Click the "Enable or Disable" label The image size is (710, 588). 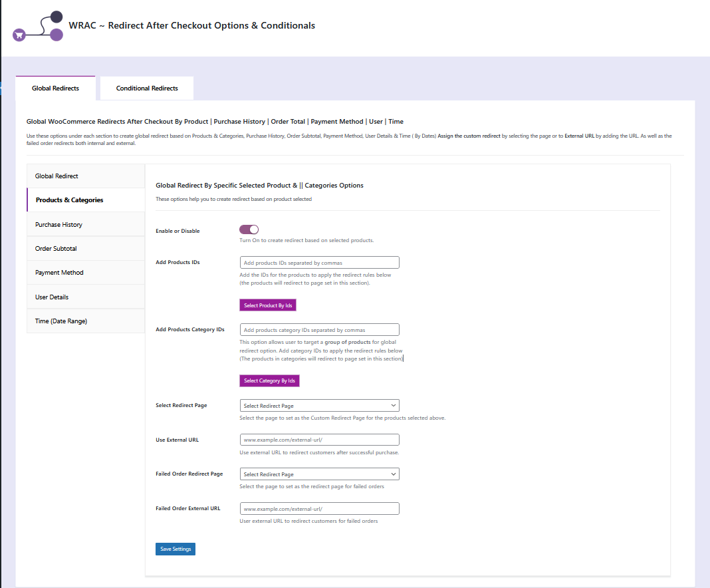[177, 231]
